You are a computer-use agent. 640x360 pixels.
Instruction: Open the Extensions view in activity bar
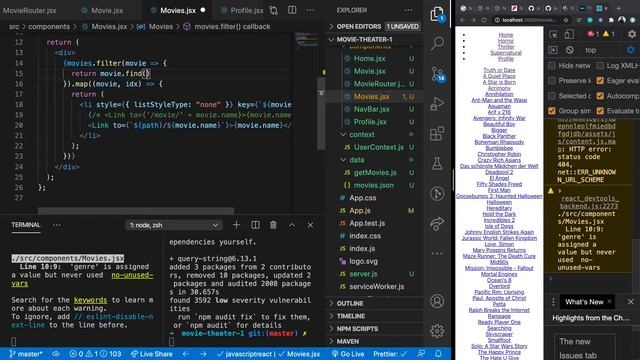[437, 133]
